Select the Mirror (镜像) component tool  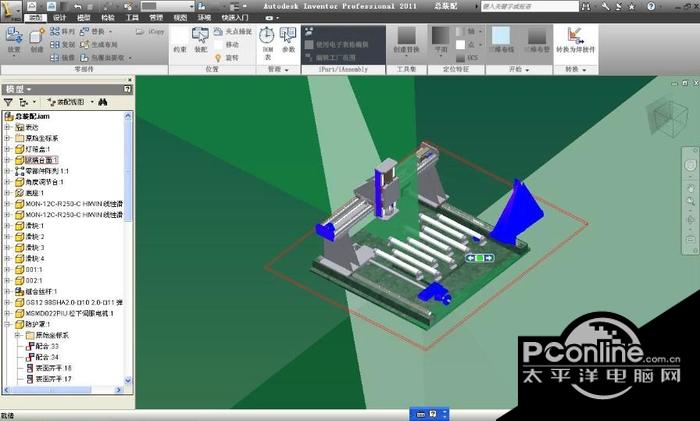pyautogui.click(x=62, y=58)
